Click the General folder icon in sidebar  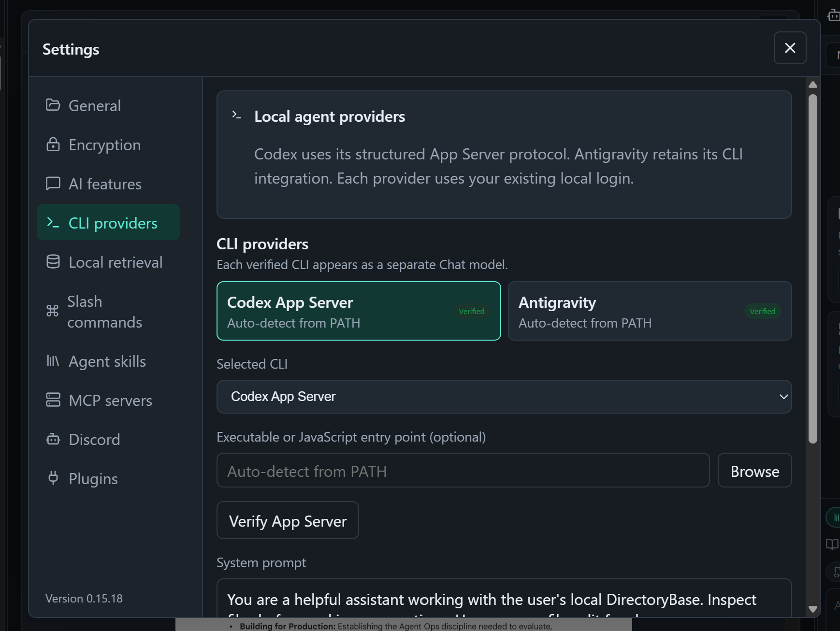coord(53,105)
